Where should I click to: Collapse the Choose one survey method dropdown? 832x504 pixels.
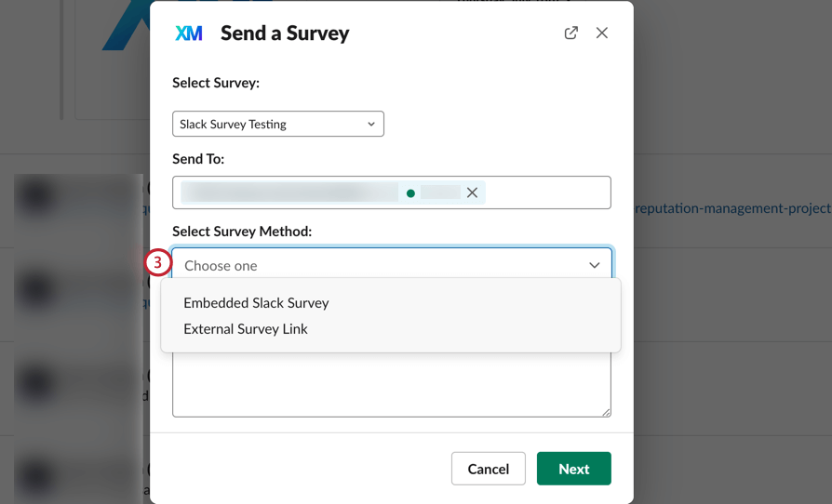click(x=594, y=265)
